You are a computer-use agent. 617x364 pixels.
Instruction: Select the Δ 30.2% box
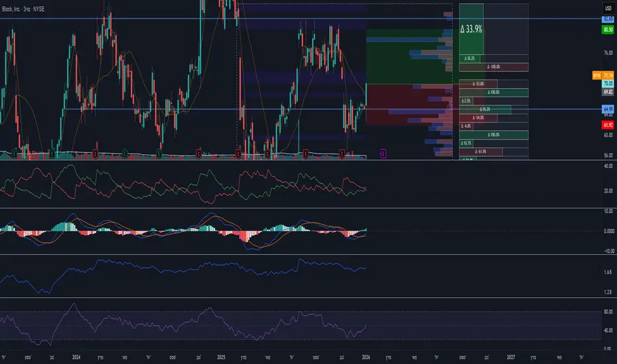tap(469, 58)
